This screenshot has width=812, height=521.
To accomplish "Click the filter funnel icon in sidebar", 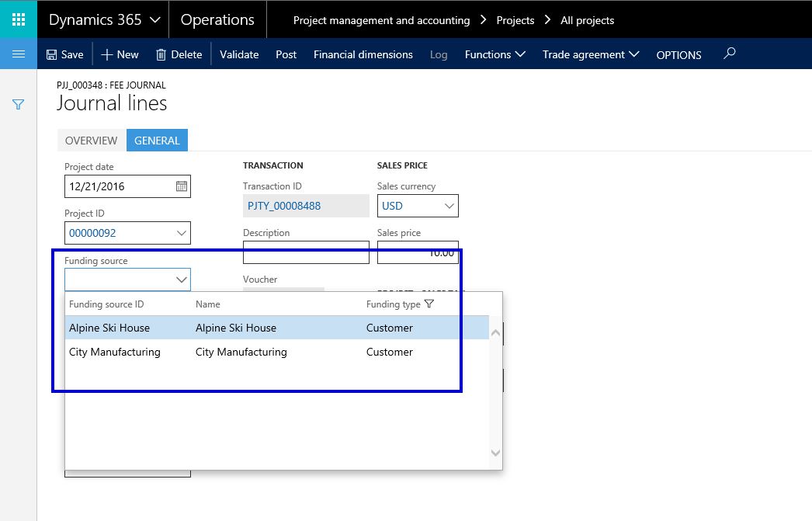I will tap(18, 104).
